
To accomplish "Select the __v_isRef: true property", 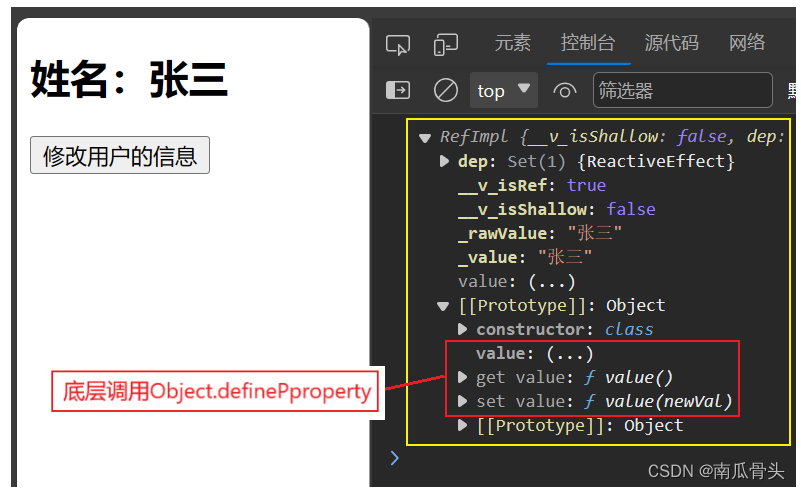I will (x=532, y=185).
